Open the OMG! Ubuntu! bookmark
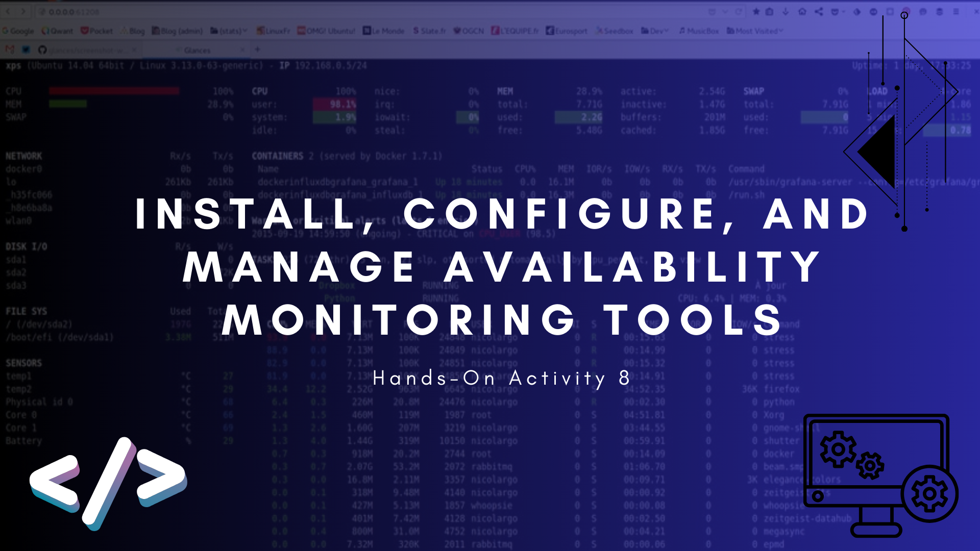The image size is (980, 551). pyautogui.click(x=326, y=31)
